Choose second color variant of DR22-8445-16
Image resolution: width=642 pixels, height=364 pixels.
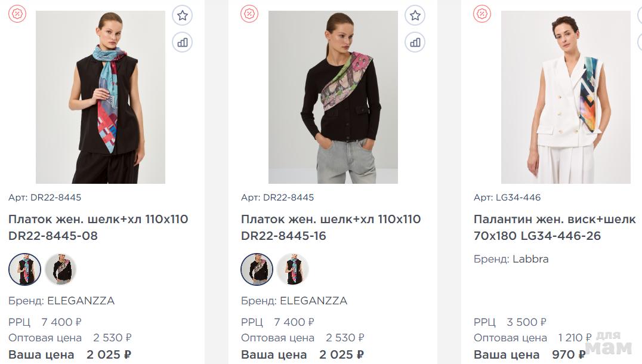(x=293, y=269)
